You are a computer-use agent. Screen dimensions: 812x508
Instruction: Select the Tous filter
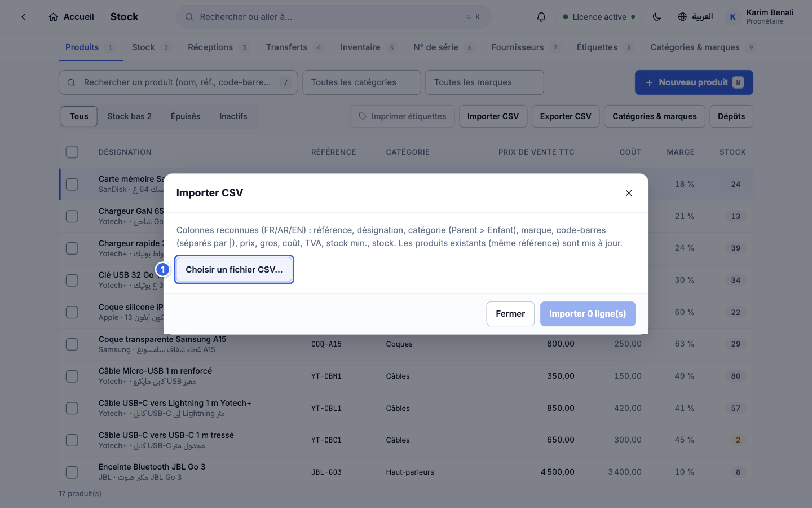click(x=79, y=116)
